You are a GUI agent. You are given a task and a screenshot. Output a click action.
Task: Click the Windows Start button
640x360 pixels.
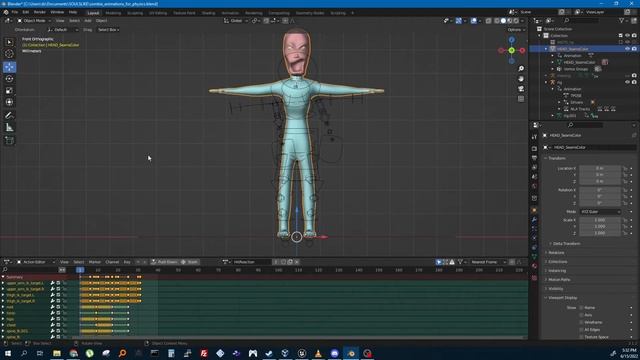[8, 353]
